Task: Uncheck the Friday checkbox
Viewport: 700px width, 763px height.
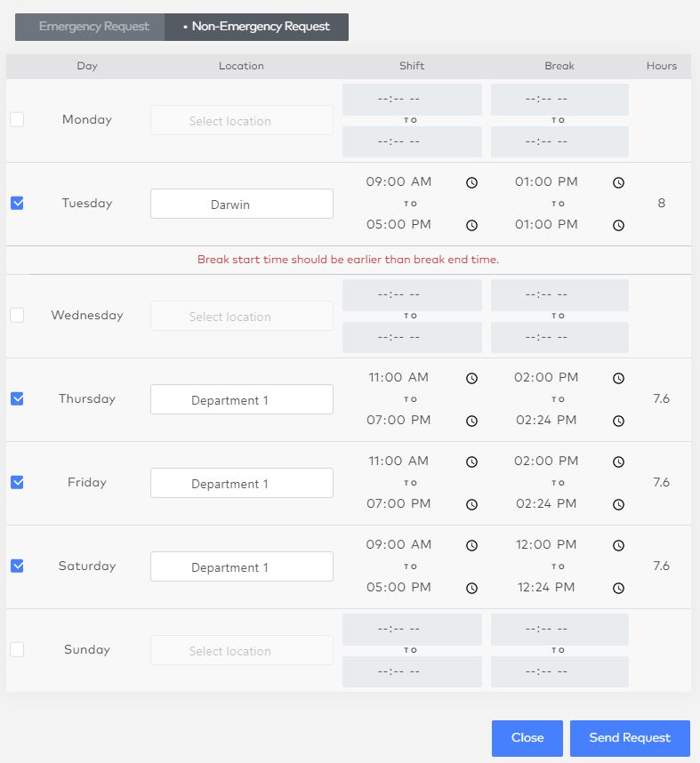Action: pyautogui.click(x=17, y=482)
